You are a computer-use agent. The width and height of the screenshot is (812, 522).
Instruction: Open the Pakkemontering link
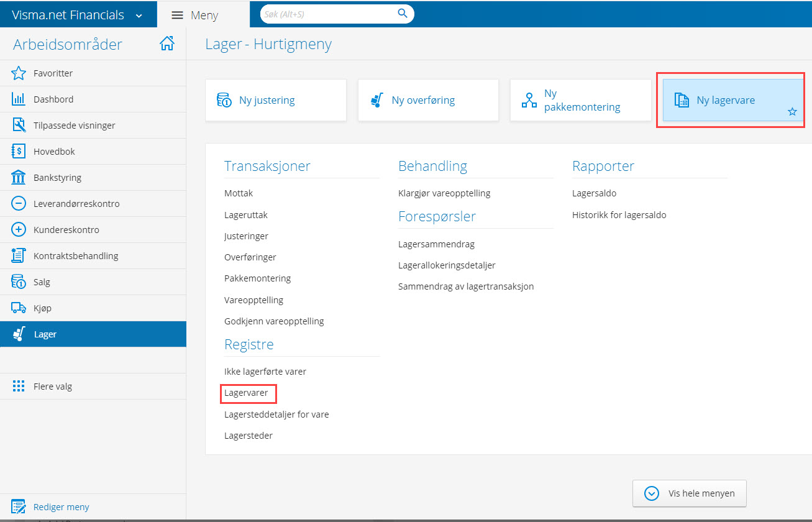[x=258, y=278]
